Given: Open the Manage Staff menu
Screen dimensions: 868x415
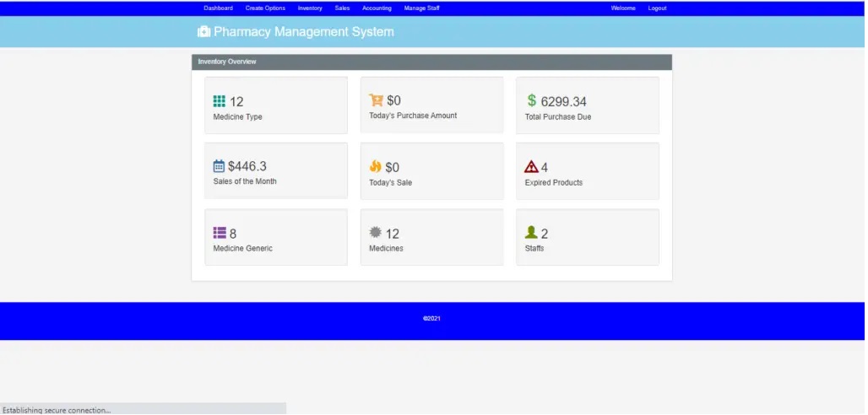Looking at the screenshot, I should coord(421,8).
